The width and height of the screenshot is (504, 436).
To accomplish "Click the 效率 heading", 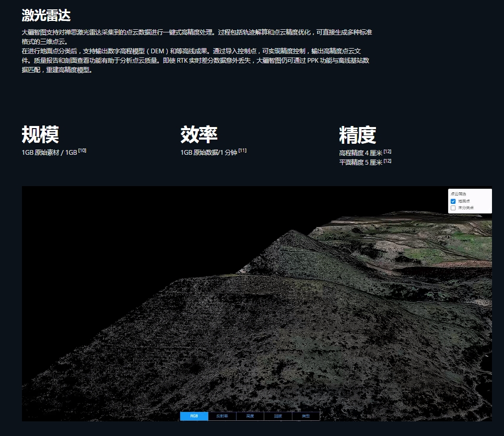I will click(198, 135).
